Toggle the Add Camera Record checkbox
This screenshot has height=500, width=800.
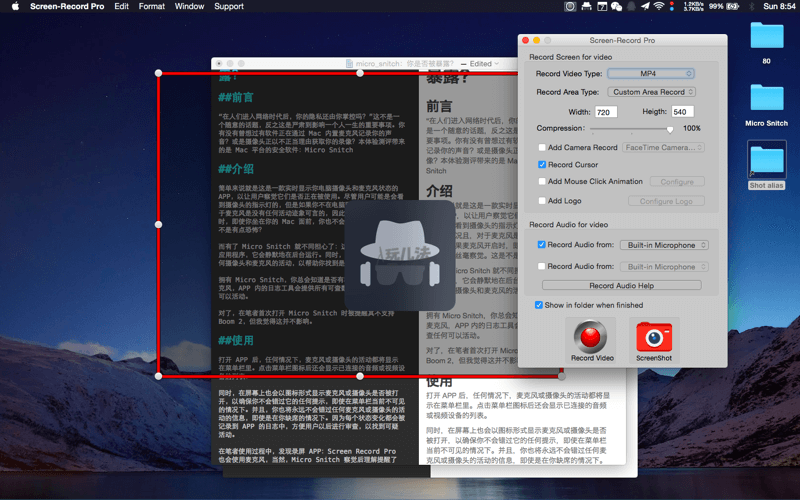click(x=542, y=147)
